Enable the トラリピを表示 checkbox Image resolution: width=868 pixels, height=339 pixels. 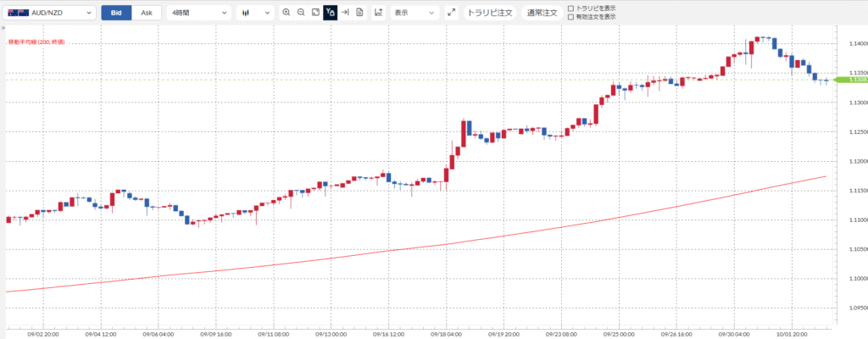pyautogui.click(x=570, y=8)
